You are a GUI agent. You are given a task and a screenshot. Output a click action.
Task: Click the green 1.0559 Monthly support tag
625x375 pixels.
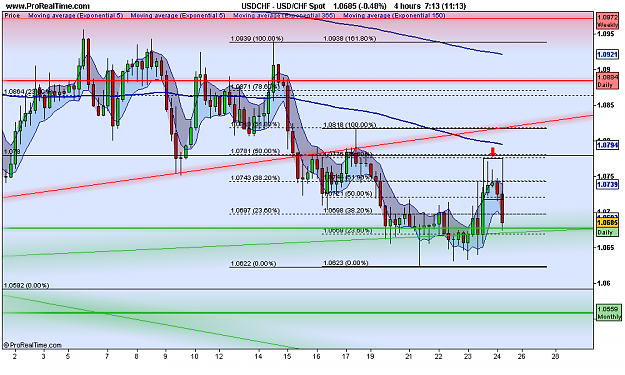608,312
